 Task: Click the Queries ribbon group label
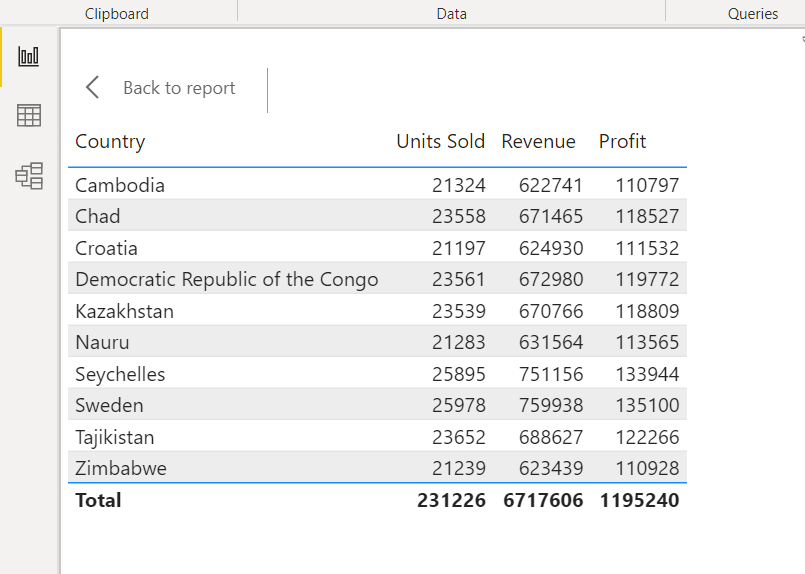753,14
